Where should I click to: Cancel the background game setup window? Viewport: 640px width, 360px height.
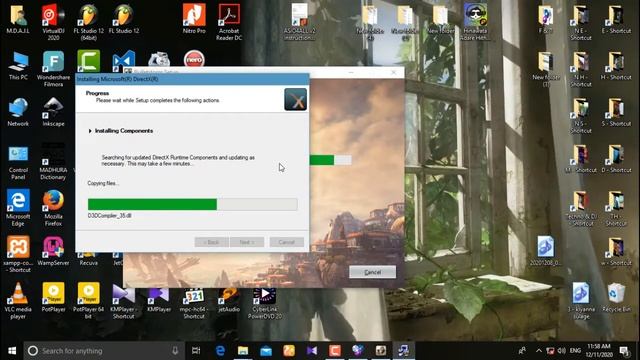click(372, 272)
